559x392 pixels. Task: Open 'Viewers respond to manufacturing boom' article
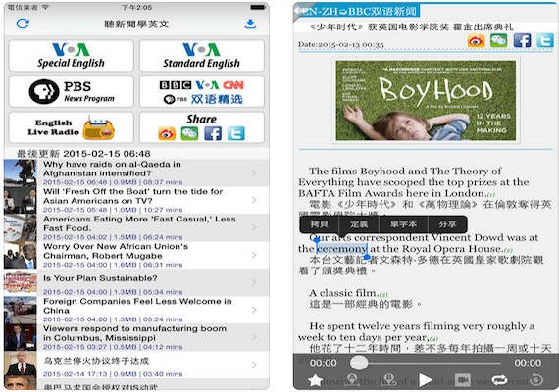[136, 337]
